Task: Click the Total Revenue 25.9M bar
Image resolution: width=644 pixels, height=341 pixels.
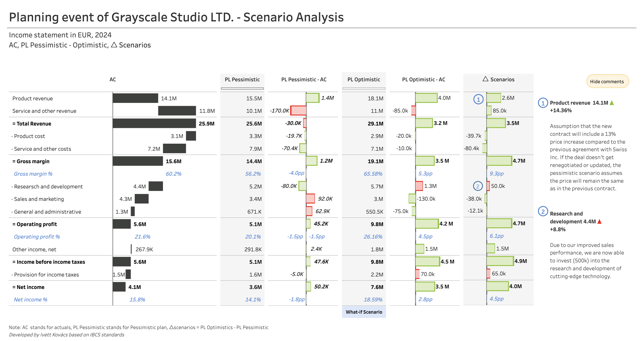Action: point(154,123)
